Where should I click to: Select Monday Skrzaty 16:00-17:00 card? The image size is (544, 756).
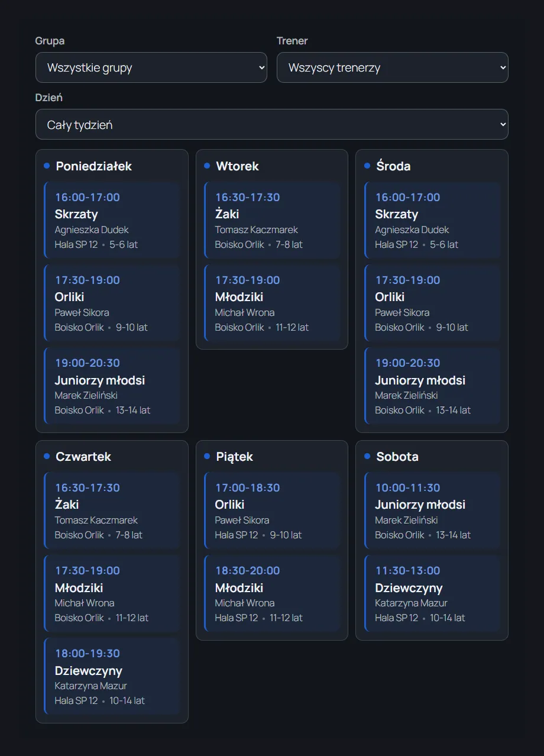(x=112, y=221)
